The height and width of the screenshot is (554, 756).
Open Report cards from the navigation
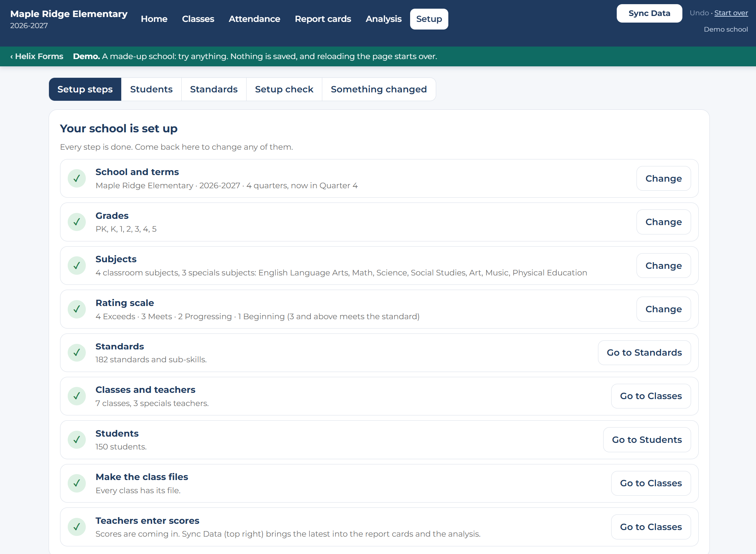pos(323,19)
